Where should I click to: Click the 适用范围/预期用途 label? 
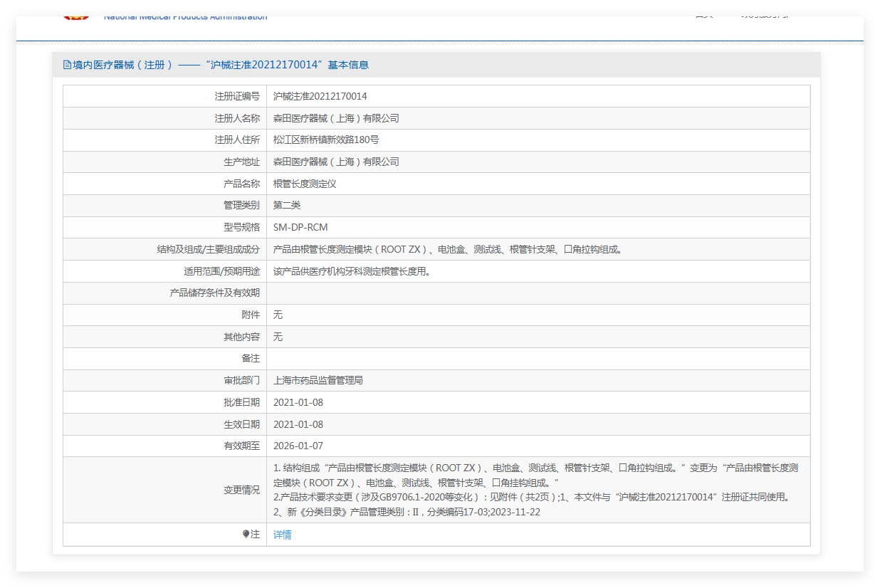(x=221, y=271)
